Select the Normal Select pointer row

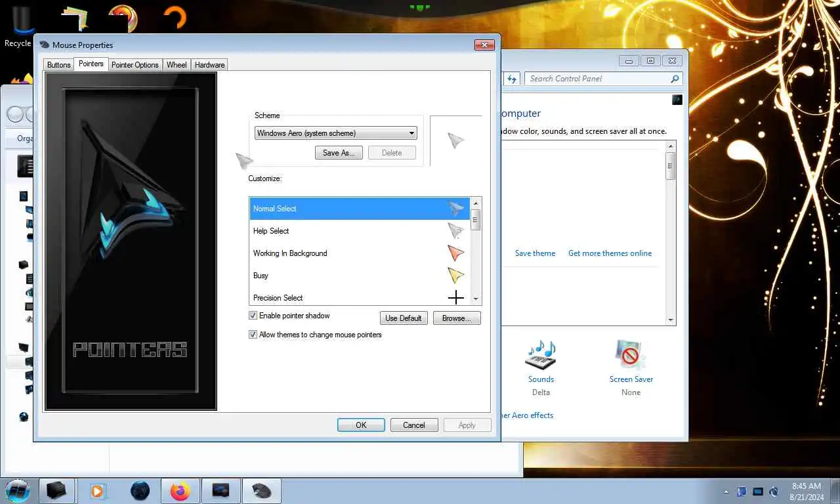pyautogui.click(x=359, y=209)
